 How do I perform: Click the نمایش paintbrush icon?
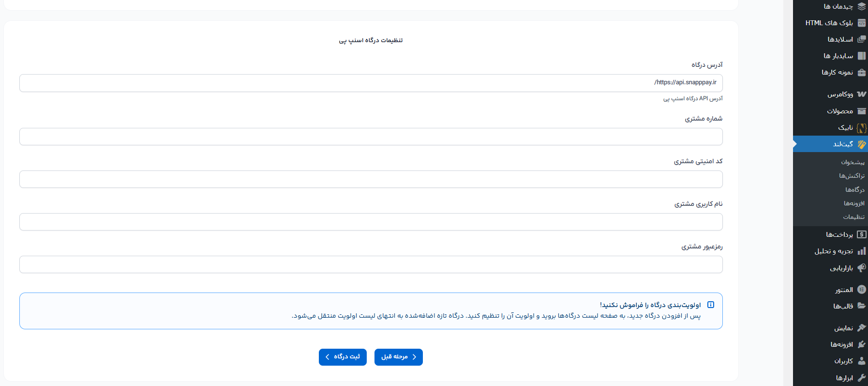point(861,328)
